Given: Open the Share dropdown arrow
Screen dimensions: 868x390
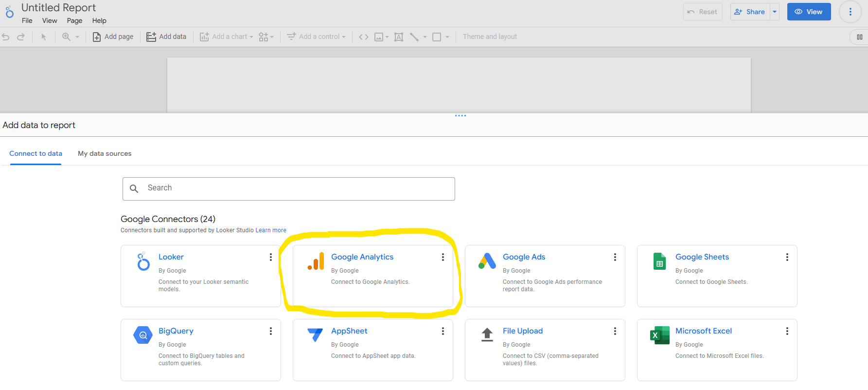Looking at the screenshot, I should [775, 12].
